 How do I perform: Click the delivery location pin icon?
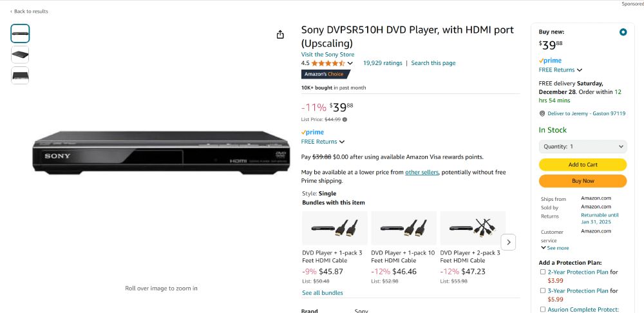pos(542,113)
